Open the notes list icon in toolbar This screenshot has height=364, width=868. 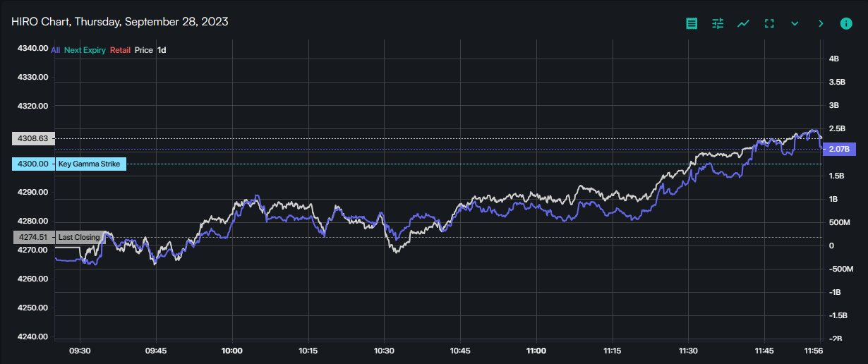pos(692,23)
